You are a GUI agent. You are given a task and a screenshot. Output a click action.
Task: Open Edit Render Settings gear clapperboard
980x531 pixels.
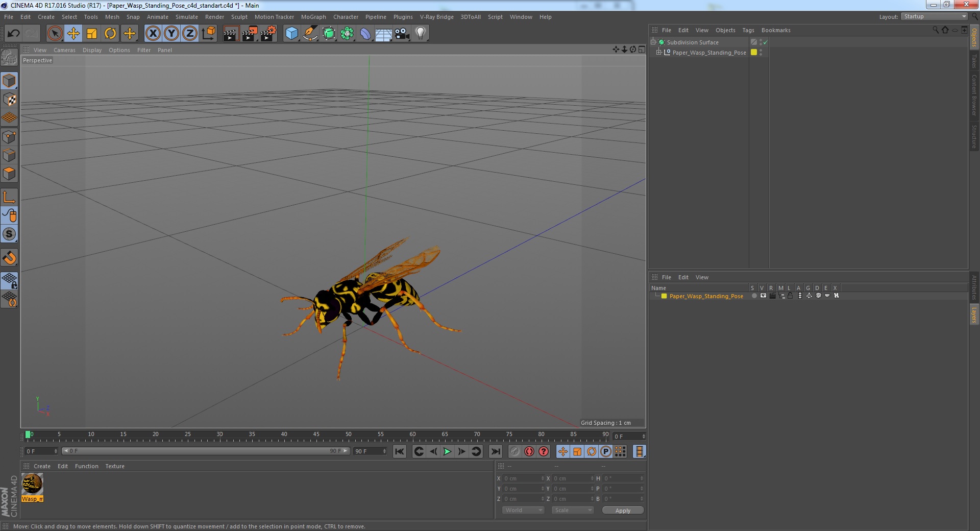coord(268,34)
